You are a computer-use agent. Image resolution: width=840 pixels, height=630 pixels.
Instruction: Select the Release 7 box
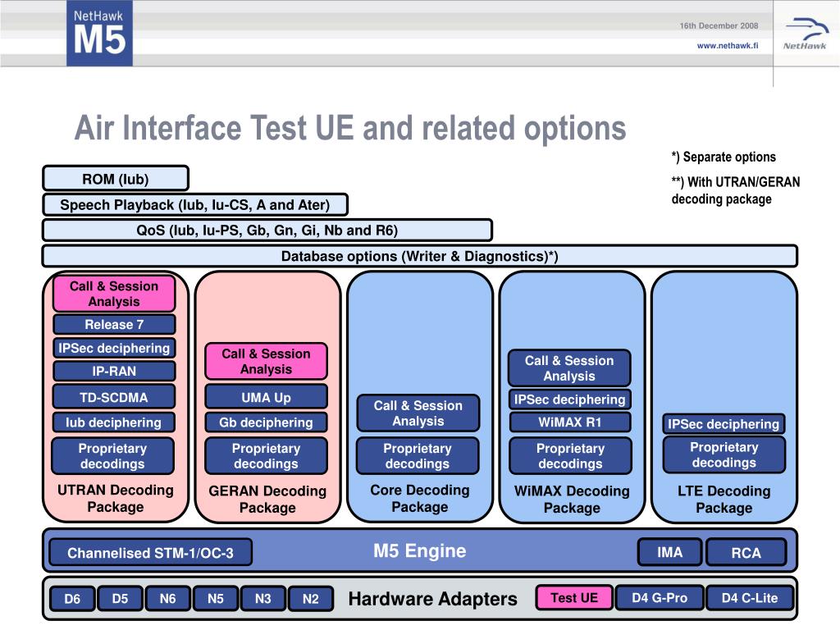pos(113,325)
